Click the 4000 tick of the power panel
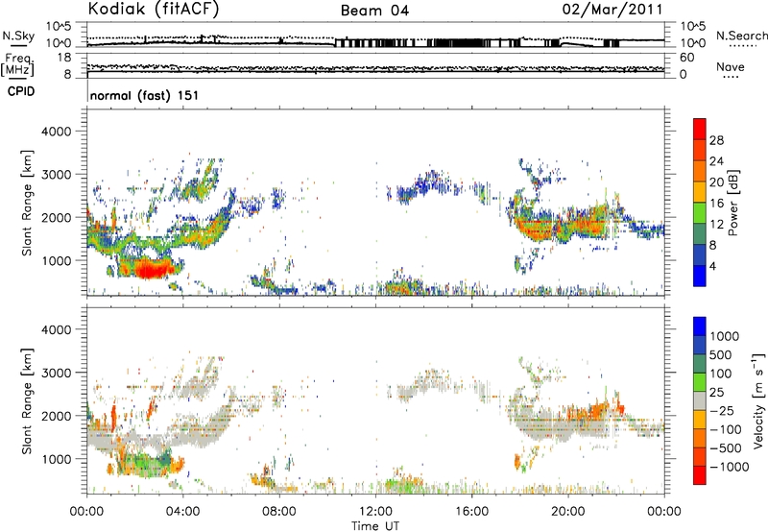The height and width of the screenshot is (532, 768). coord(56,132)
